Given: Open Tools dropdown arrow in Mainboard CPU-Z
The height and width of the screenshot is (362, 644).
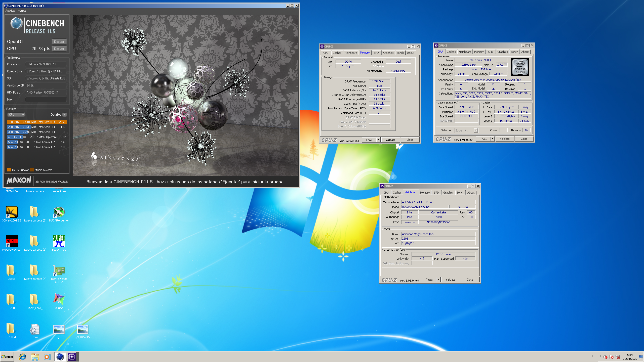Looking at the screenshot, I should tap(438, 280).
